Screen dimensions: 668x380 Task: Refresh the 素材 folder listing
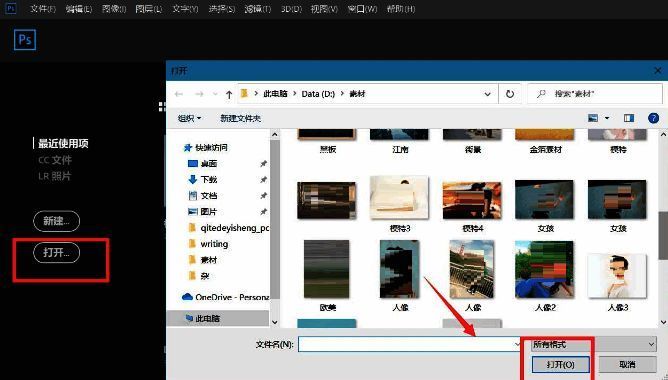510,94
